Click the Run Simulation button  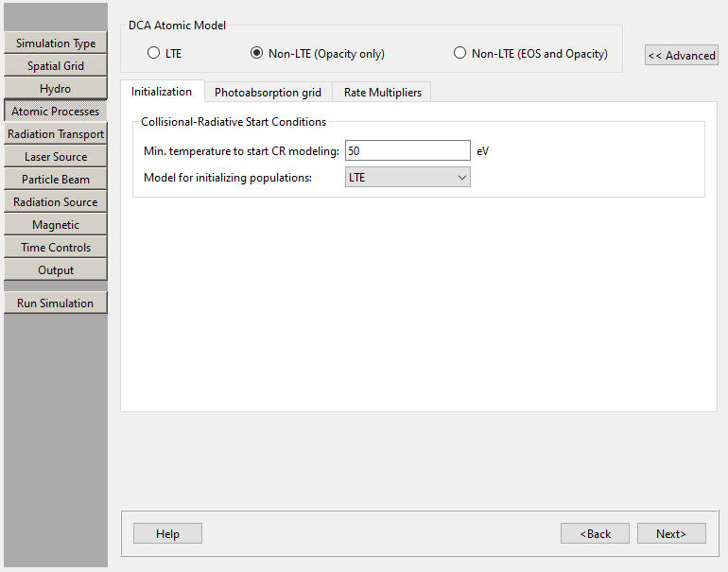coord(56,303)
